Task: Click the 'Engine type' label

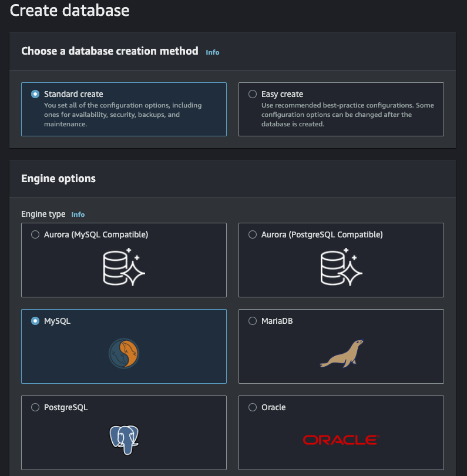Action: tap(43, 214)
